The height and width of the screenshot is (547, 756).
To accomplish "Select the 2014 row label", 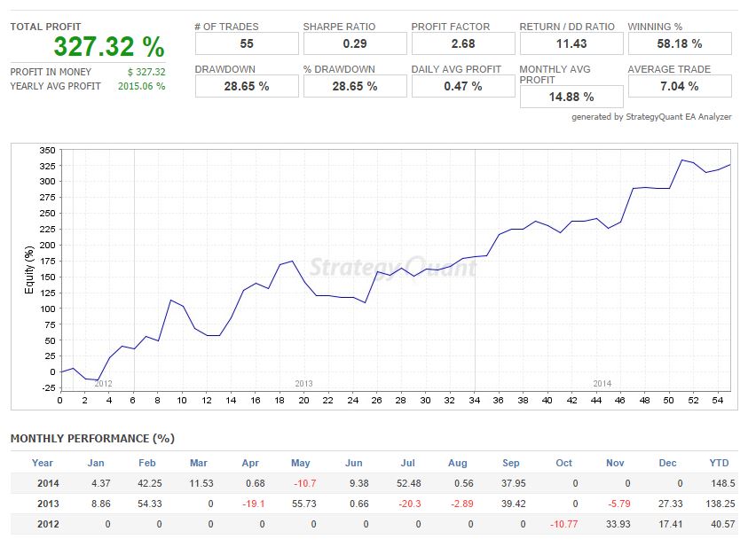I will point(48,483).
